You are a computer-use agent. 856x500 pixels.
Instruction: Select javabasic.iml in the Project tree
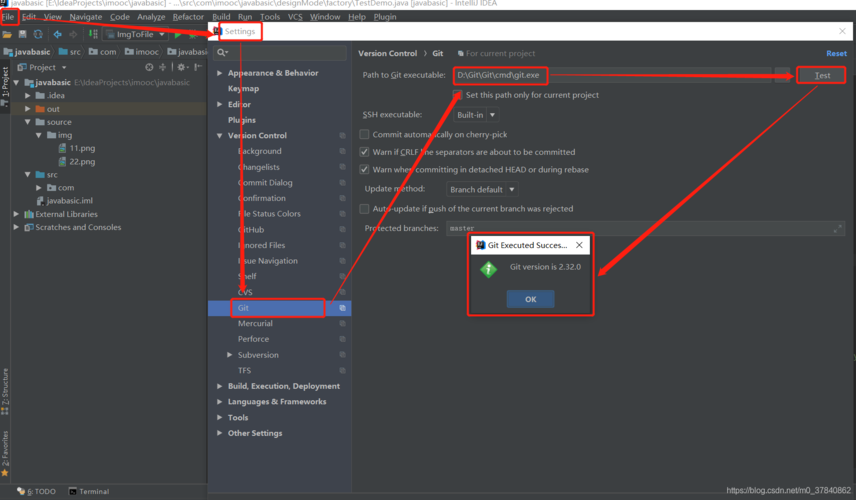pyautogui.click(x=69, y=200)
